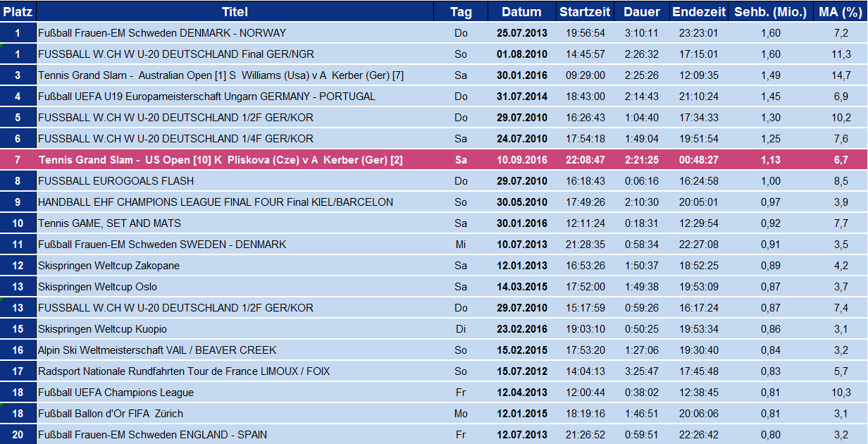868x444 pixels.
Task: Click date 15.07.2012
Action: (521, 371)
